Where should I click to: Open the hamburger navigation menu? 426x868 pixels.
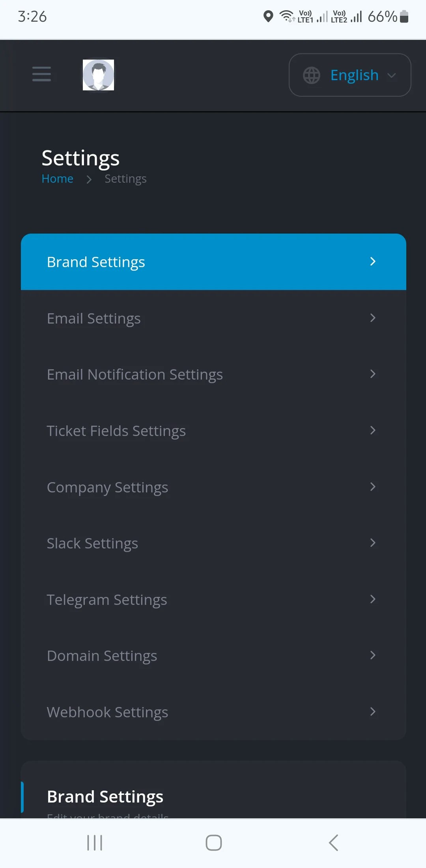[41, 74]
